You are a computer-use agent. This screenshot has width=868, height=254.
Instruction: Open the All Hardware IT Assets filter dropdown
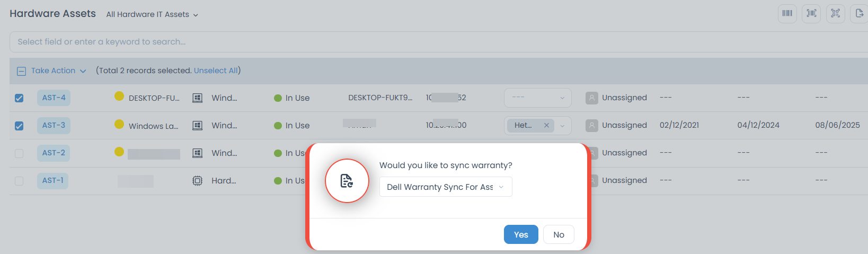point(152,15)
